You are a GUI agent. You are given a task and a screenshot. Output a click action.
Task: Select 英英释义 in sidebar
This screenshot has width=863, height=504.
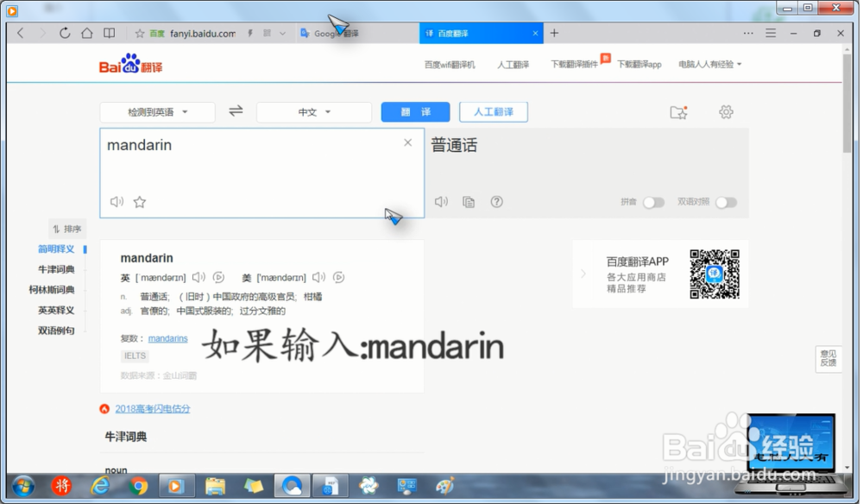pos(56,310)
